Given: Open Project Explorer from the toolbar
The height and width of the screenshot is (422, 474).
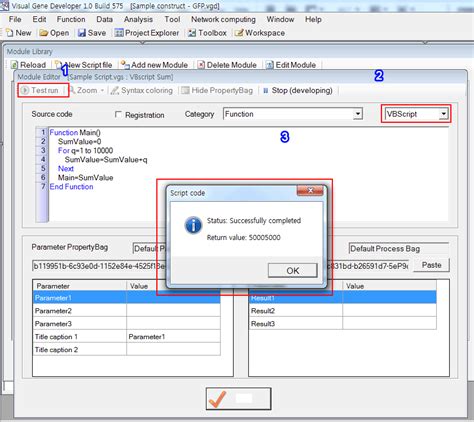Looking at the screenshot, I should pyautogui.click(x=119, y=33).
